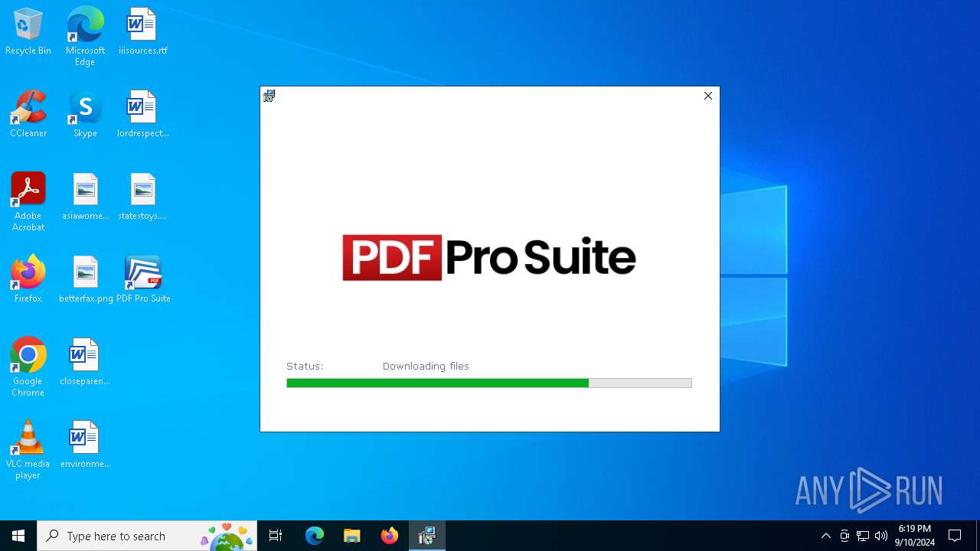
Task: Open CCleaner desktop shortcut
Action: pyautogui.click(x=28, y=114)
